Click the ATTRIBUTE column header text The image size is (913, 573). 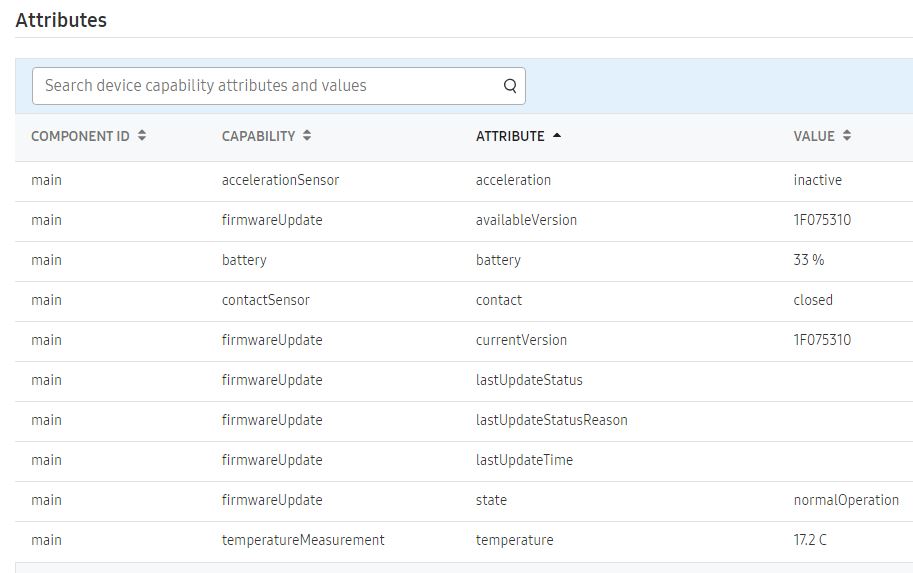tap(510, 136)
